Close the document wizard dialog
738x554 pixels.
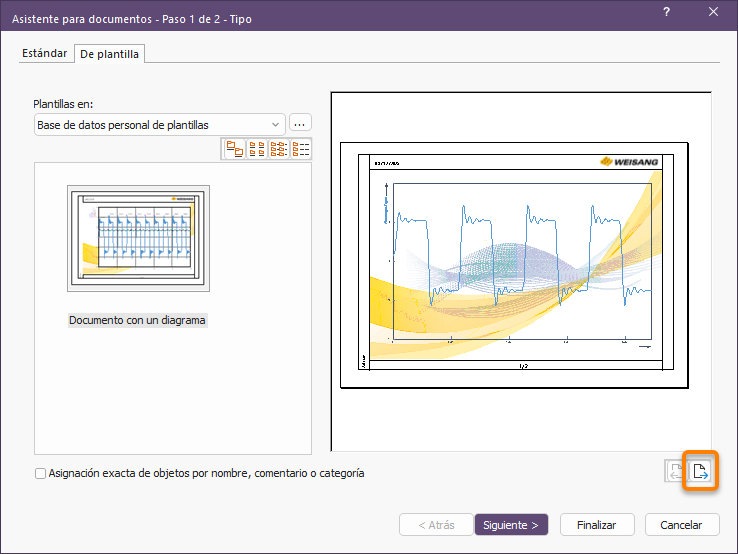pos(714,12)
